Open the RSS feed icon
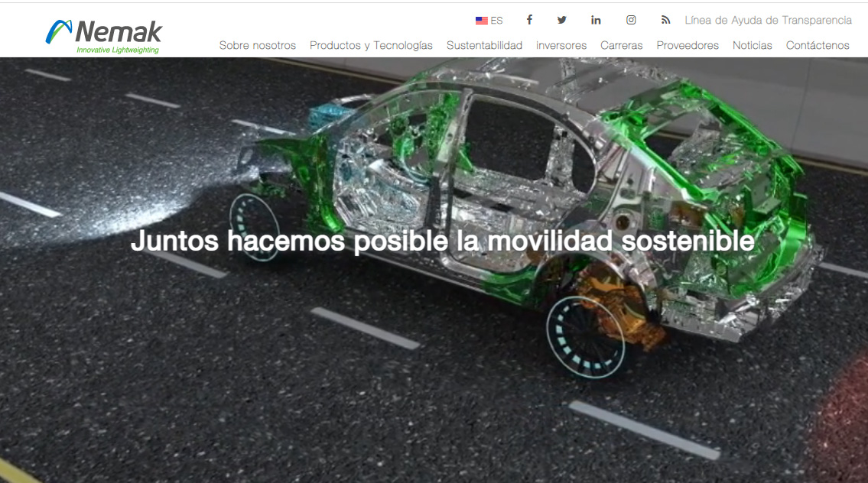 point(665,20)
